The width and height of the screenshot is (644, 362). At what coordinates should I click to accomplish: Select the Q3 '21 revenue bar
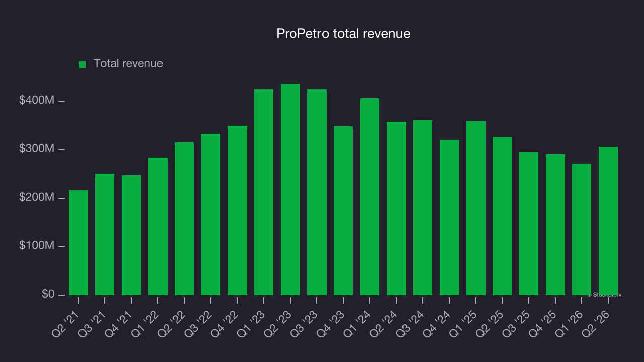105,234
